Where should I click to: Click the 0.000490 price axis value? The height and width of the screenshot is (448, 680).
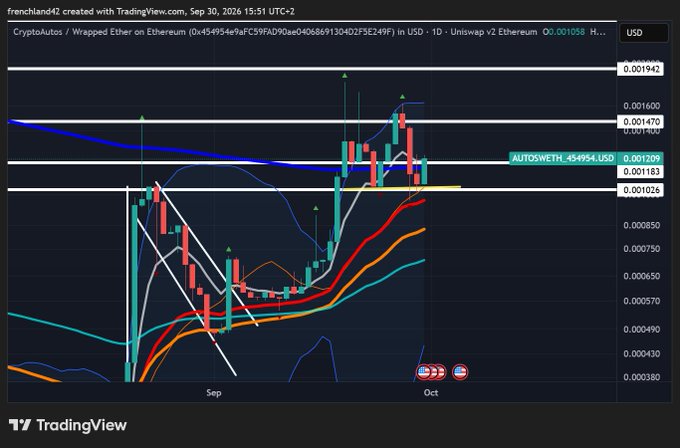(641, 329)
